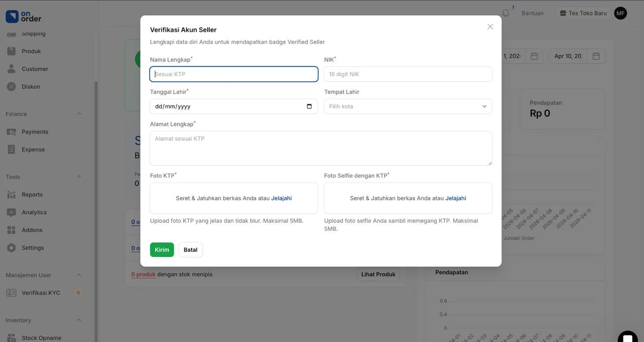Click the Pendapatan Rp 0 value
The image size is (644, 342).
(540, 113)
